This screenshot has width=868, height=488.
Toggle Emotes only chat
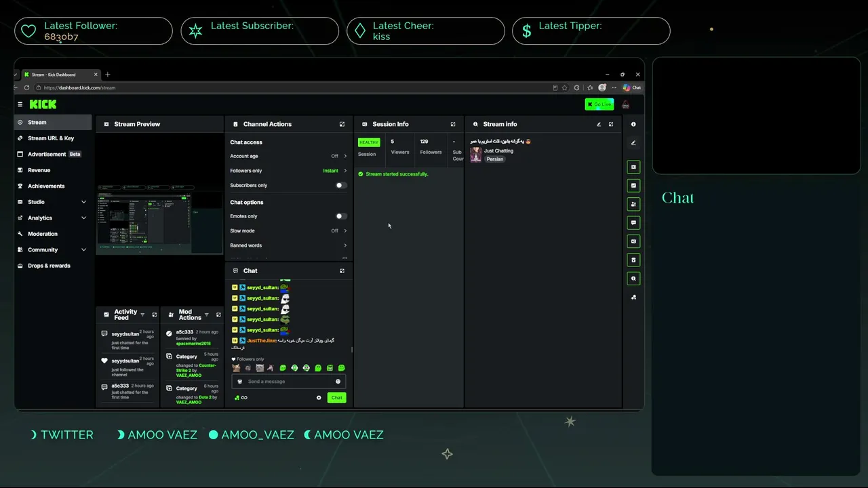pos(341,216)
